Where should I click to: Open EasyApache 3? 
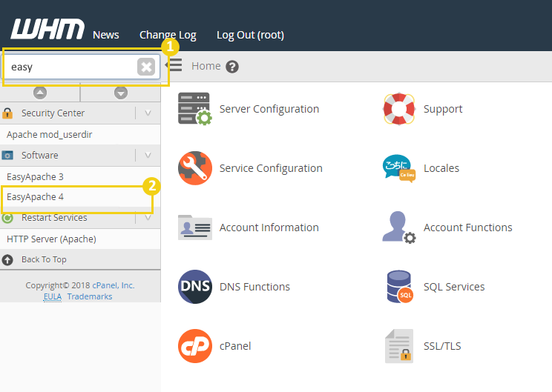pos(35,176)
